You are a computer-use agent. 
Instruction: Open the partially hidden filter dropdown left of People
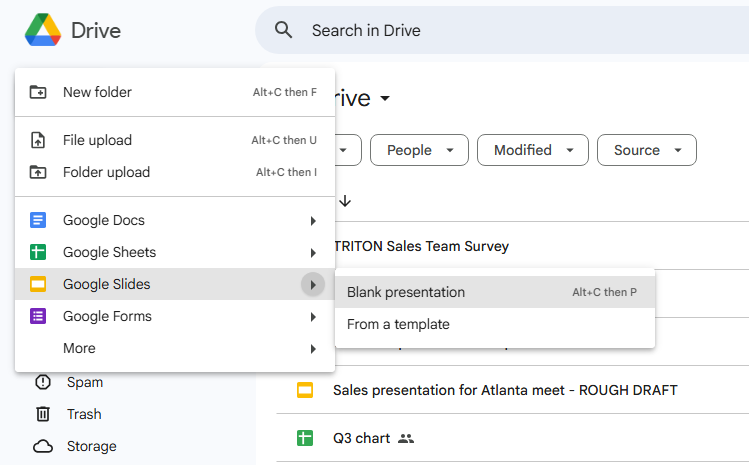[x=348, y=150]
